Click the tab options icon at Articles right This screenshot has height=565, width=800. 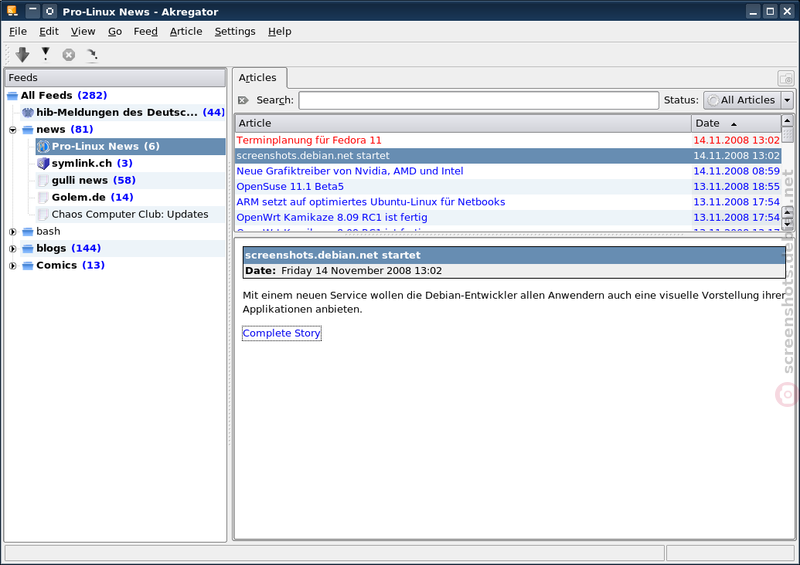click(x=786, y=79)
